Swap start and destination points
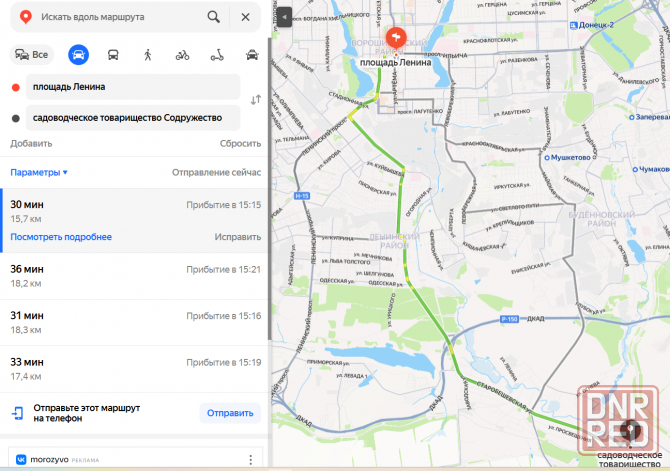 pos(256,100)
